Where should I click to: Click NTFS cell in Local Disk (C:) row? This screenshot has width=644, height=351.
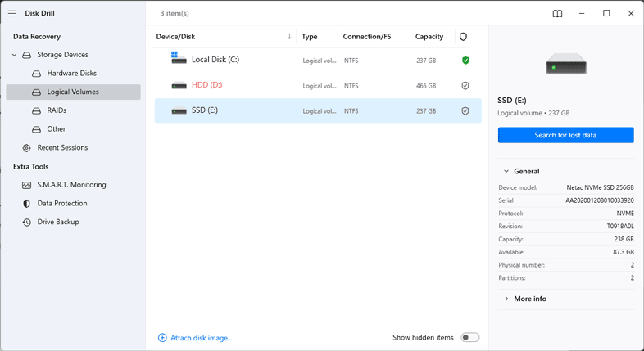(351, 61)
